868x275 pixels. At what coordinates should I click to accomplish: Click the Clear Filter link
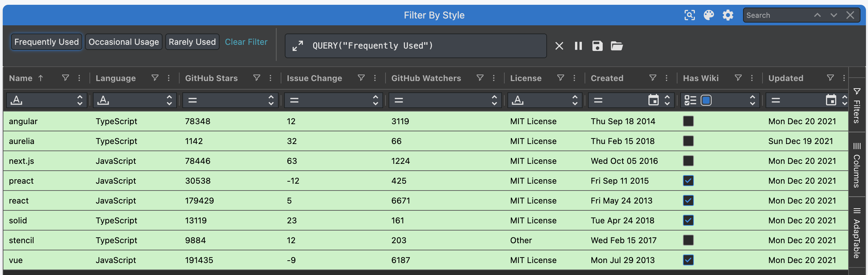tap(246, 42)
